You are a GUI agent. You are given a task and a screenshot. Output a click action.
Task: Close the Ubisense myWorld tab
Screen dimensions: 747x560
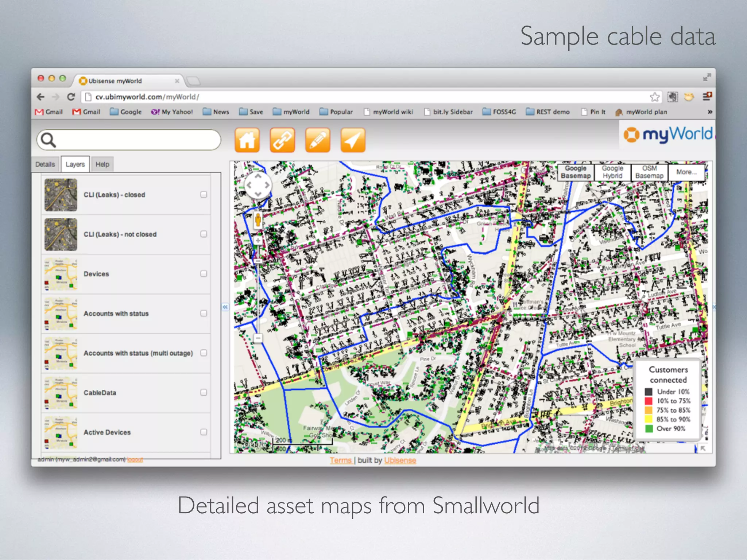177,81
